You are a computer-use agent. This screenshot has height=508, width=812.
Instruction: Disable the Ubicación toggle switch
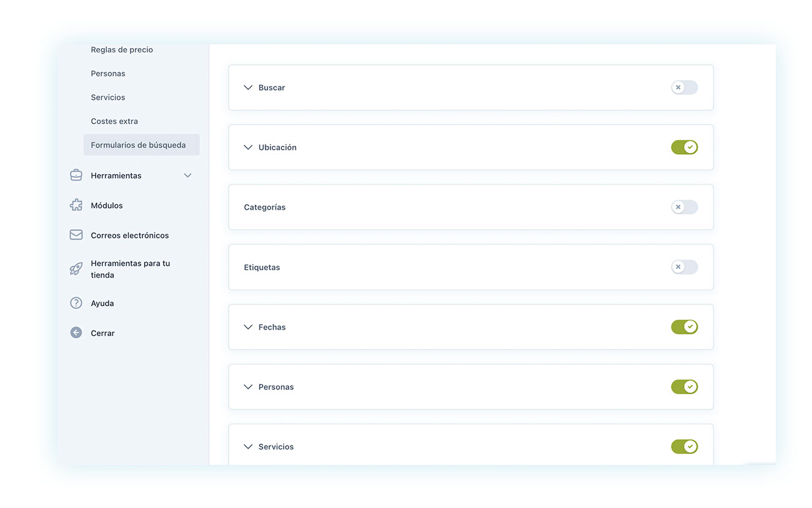(x=684, y=147)
